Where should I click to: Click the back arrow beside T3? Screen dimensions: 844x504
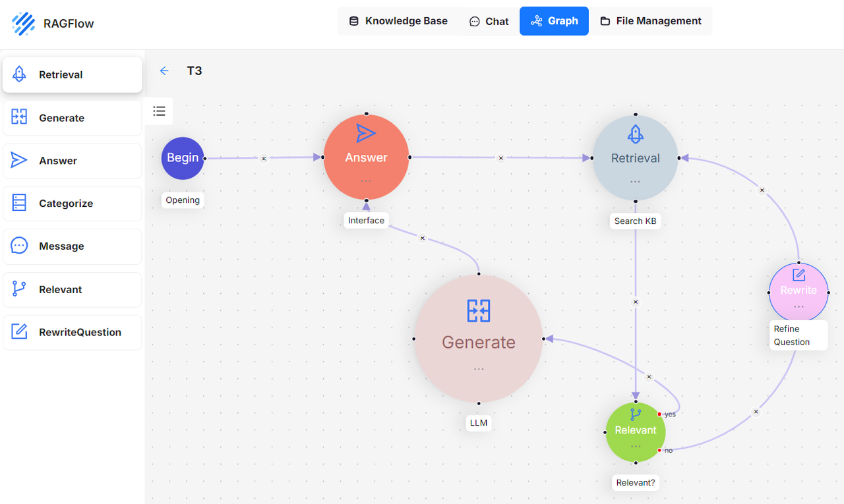164,71
